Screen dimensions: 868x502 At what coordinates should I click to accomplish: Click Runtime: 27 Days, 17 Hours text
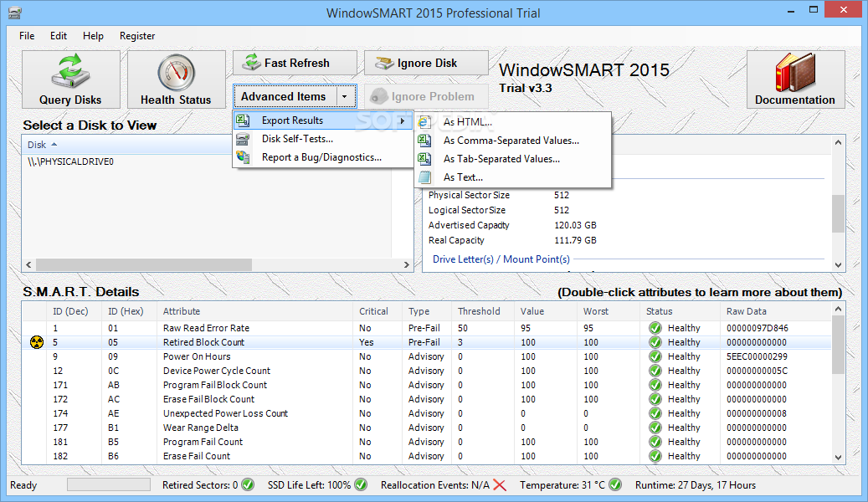[696, 484]
